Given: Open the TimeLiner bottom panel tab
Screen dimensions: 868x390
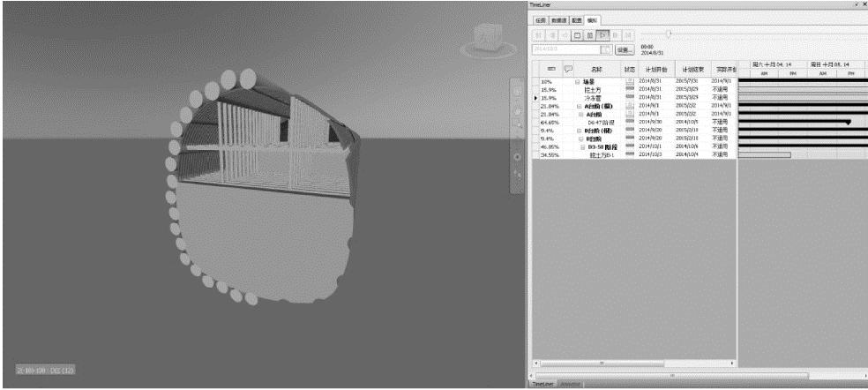Looking at the screenshot, I should 542,384.
